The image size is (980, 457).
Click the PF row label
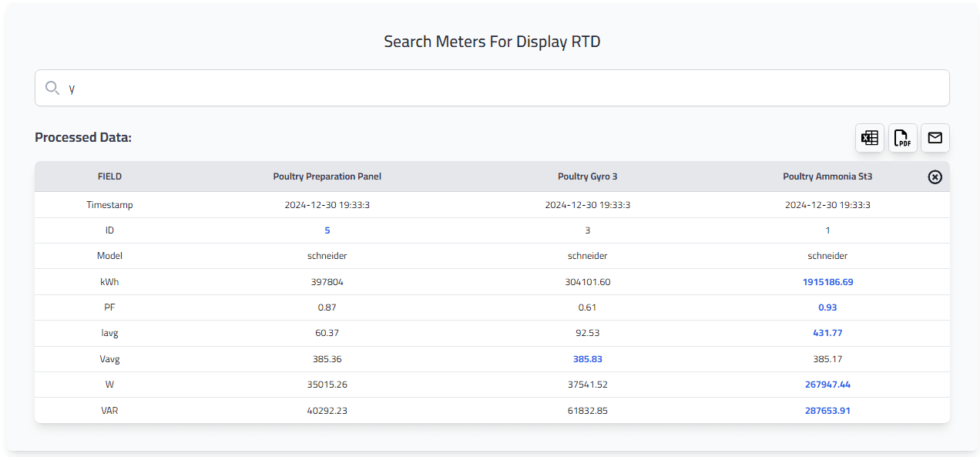[x=109, y=307]
